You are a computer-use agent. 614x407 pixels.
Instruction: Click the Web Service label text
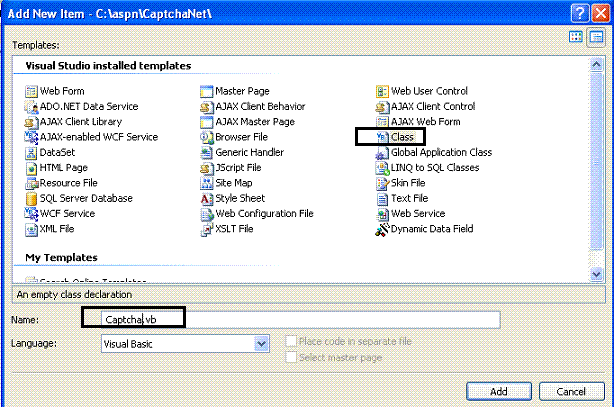click(418, 213)
